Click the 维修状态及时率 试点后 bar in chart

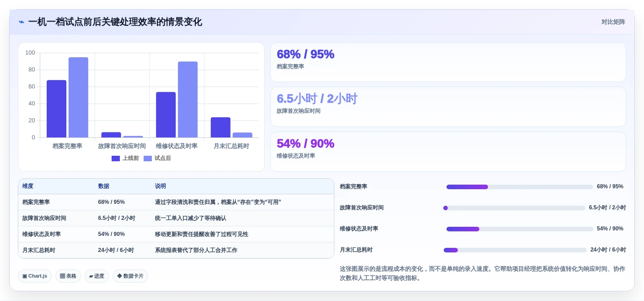188,99
